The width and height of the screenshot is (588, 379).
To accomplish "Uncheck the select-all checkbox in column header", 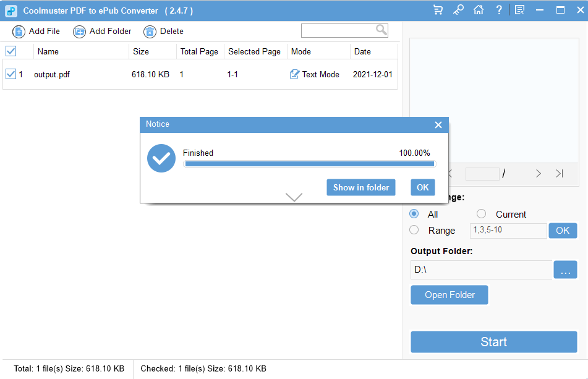I will click(11, 51).
